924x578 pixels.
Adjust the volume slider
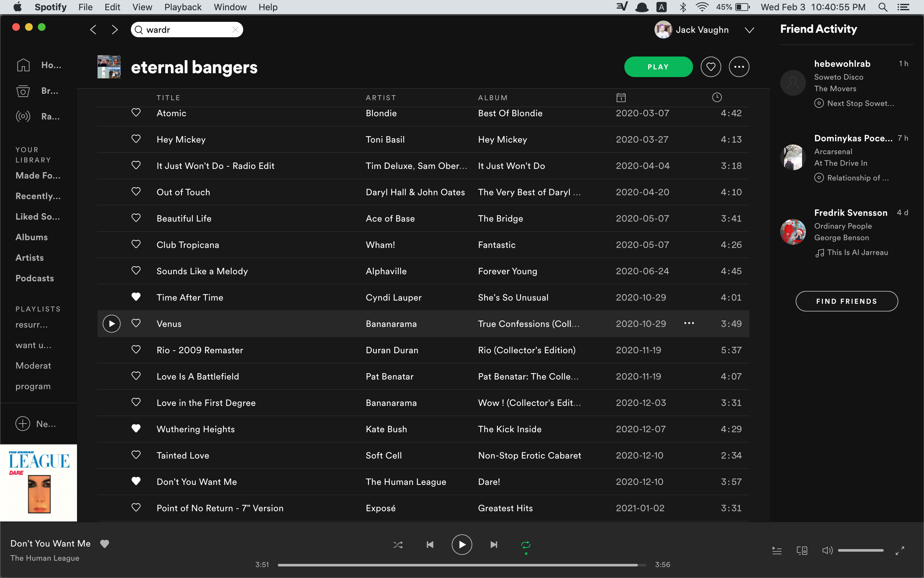(x=860, y=550)
